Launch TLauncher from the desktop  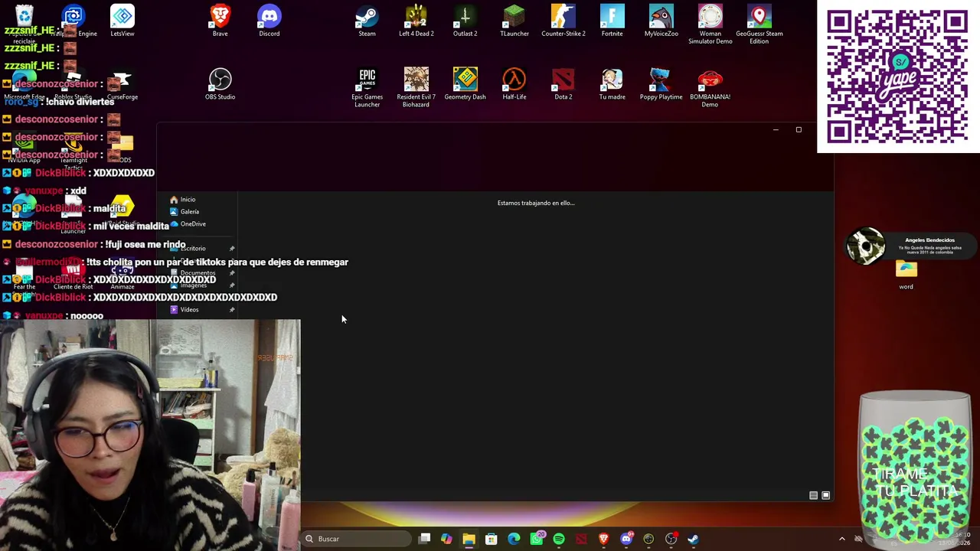tap(514, 21)
